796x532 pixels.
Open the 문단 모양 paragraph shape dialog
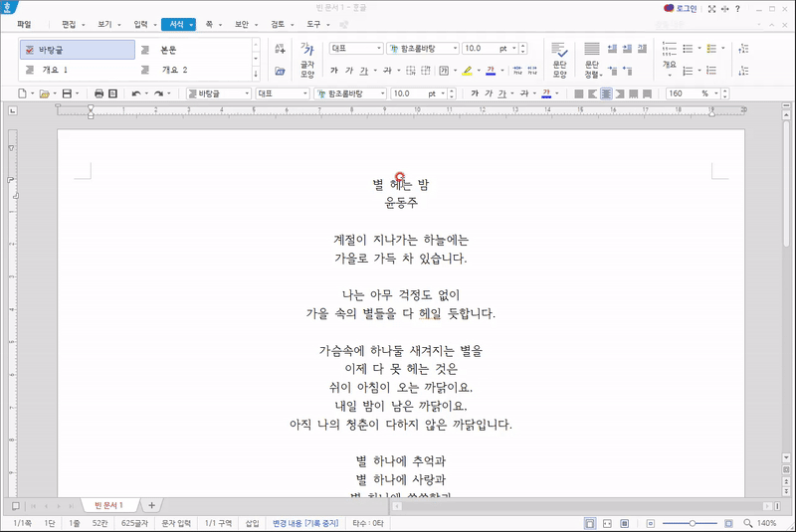click(x=559, y=60)
